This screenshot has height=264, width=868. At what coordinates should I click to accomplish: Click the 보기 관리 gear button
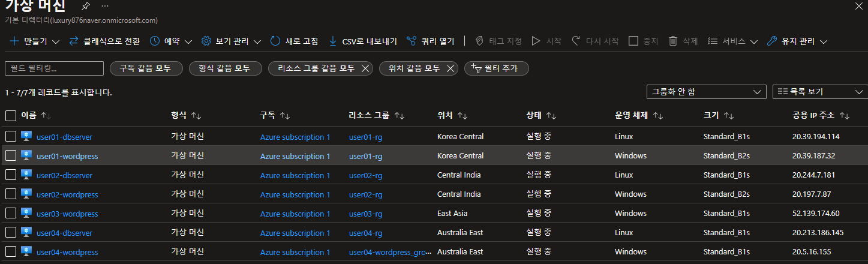[225, 41]
